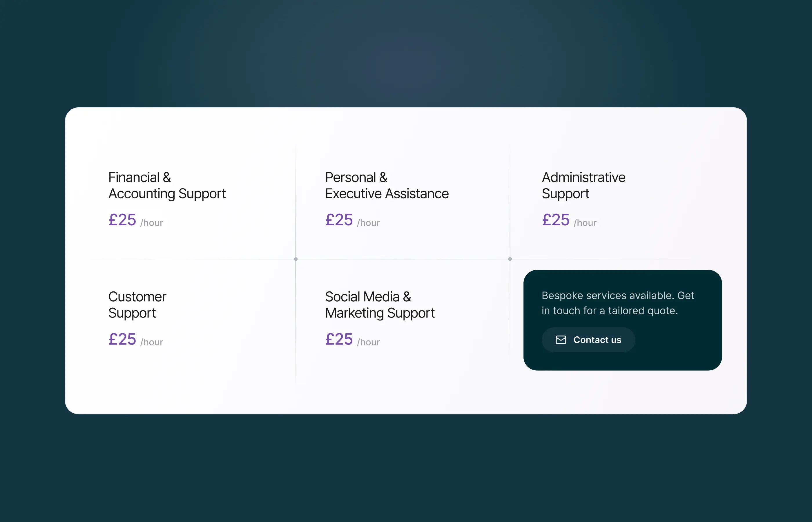The height and width of the screenshot is (522, 812).
Task: Click the £25 price under Administrative Support
Action: coord(555,220)
